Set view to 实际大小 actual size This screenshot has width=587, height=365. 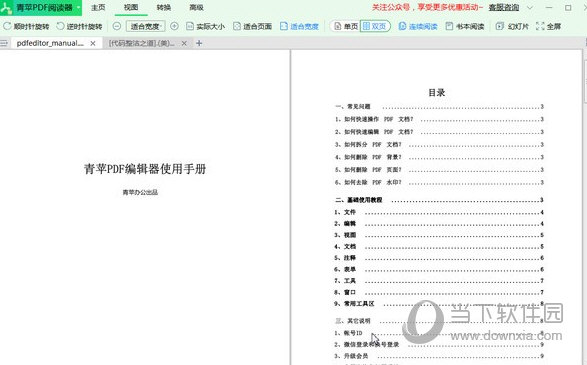206,26
